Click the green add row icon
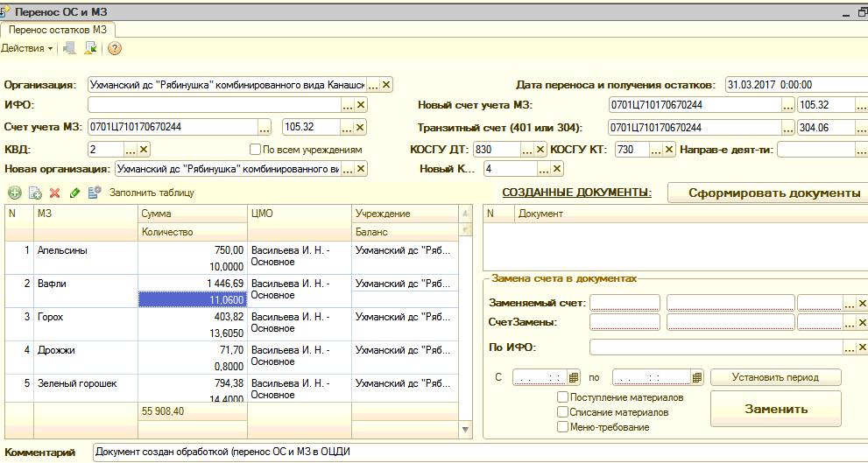The width and height of the screenshot is (868, 463). 14,193
